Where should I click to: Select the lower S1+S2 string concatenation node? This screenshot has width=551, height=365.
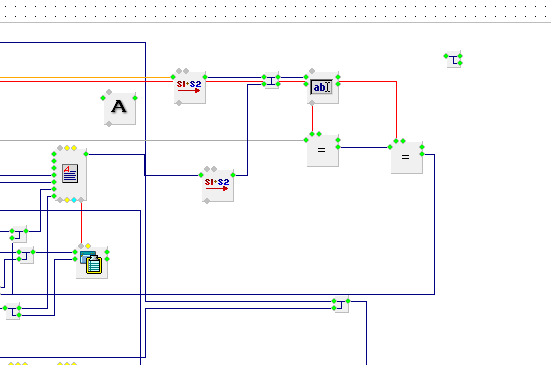click(218, 185)
